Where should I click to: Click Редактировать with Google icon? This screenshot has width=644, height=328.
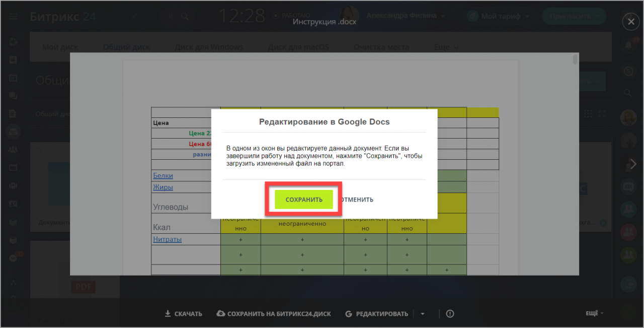pos(377,313)
